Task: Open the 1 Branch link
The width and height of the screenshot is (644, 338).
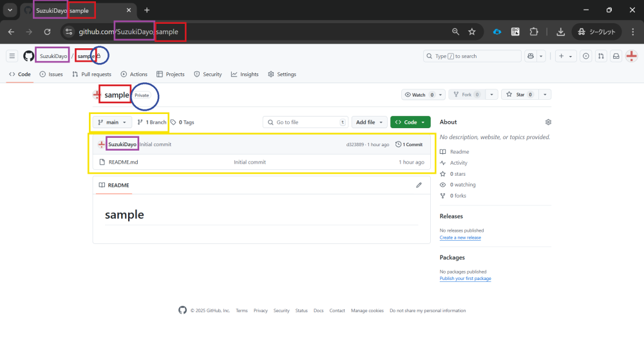Action: (x=151, y=122)
